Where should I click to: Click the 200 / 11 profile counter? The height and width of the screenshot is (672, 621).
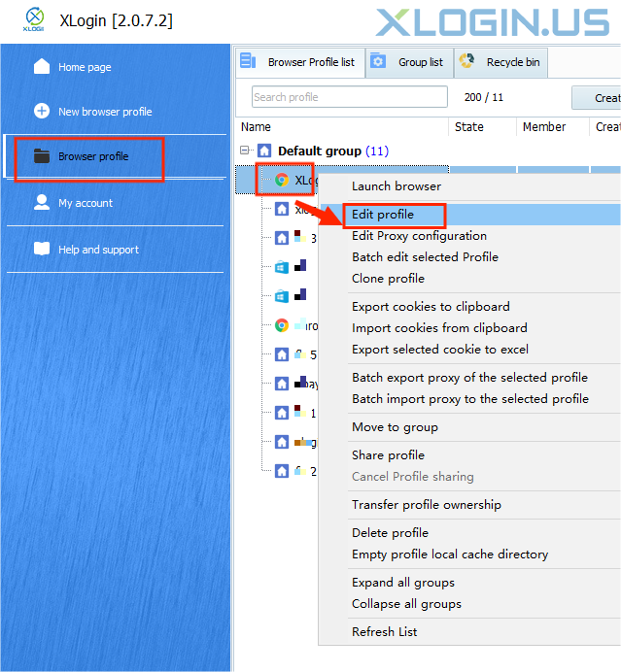(483, 98)
